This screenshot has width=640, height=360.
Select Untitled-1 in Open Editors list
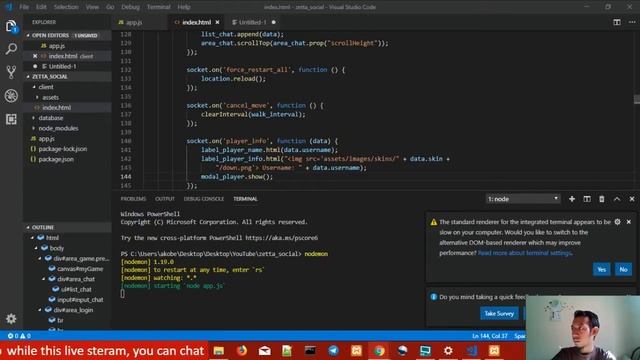62,66
